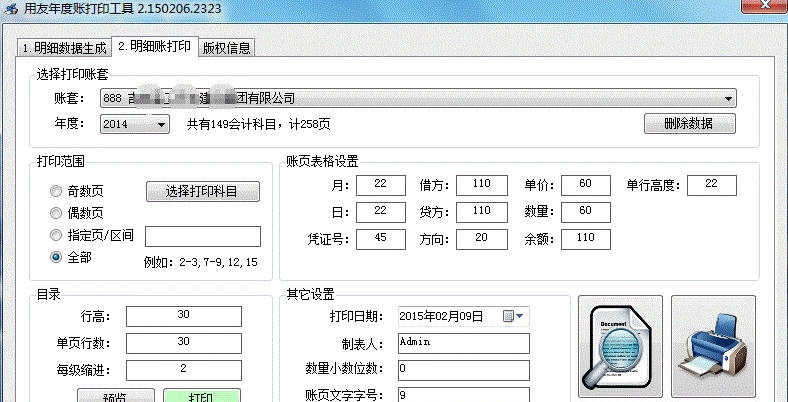Click the 单页行数 field

click(x=183, y=344)
